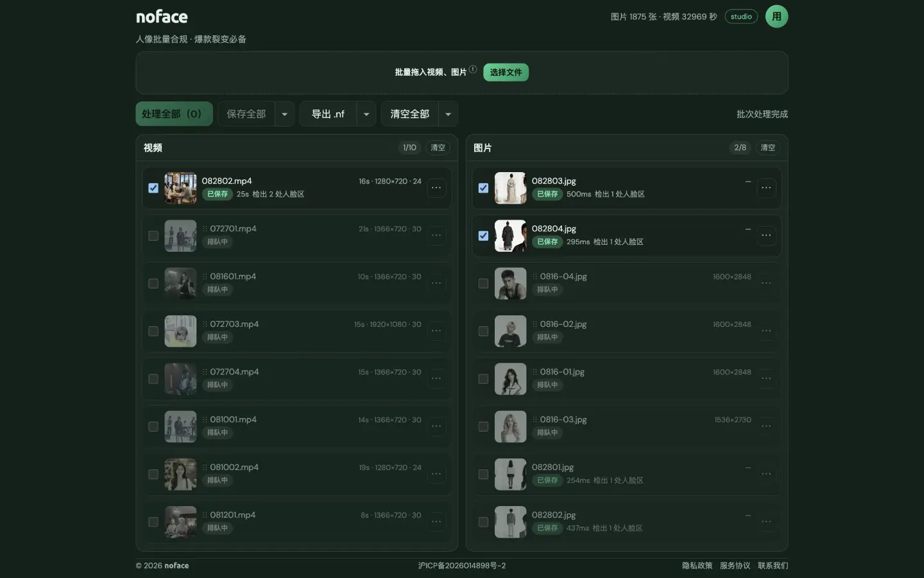
Task: Uncheck the 082802.mp4 checkbox
Action: tap(153, 188)
